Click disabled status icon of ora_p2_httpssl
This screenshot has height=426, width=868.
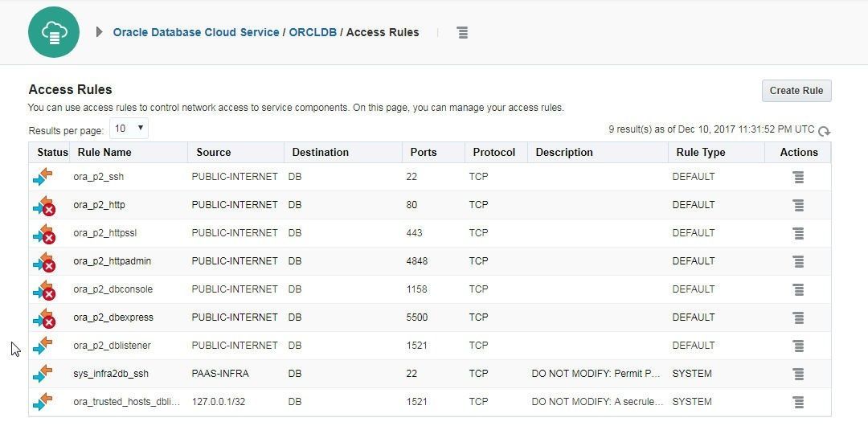click(x=44, y=235)
